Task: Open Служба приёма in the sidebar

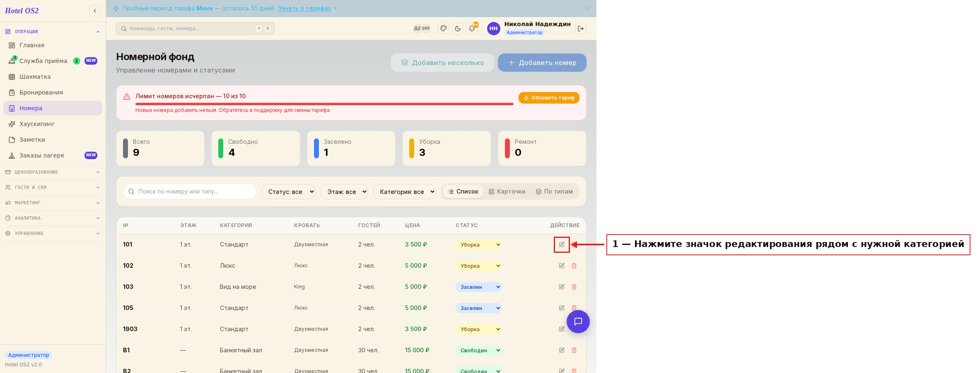Action: 53,61
